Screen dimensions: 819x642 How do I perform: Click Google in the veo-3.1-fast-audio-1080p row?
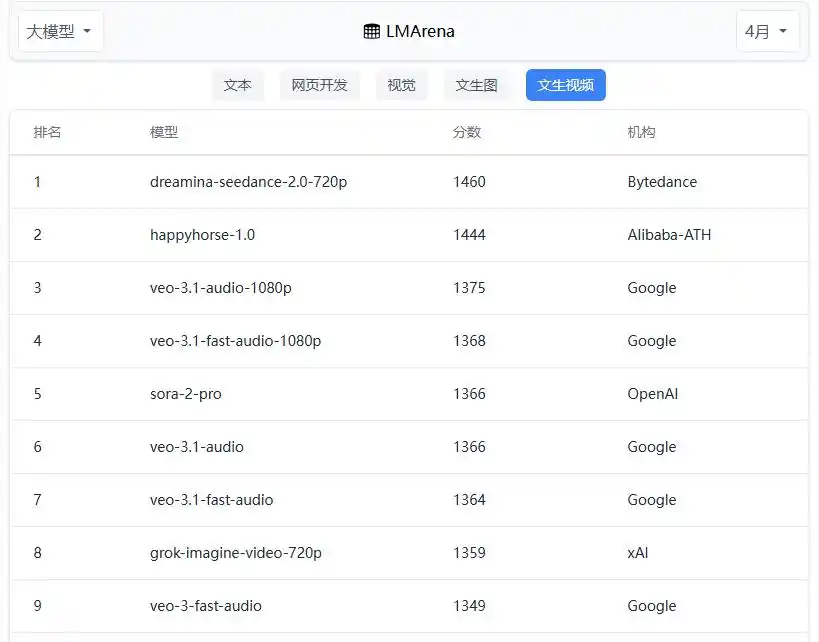coord(652,341)
